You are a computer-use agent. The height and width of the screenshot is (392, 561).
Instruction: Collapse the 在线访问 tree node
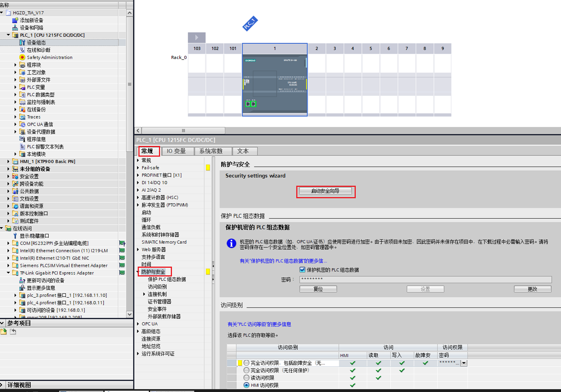(2, 228)
